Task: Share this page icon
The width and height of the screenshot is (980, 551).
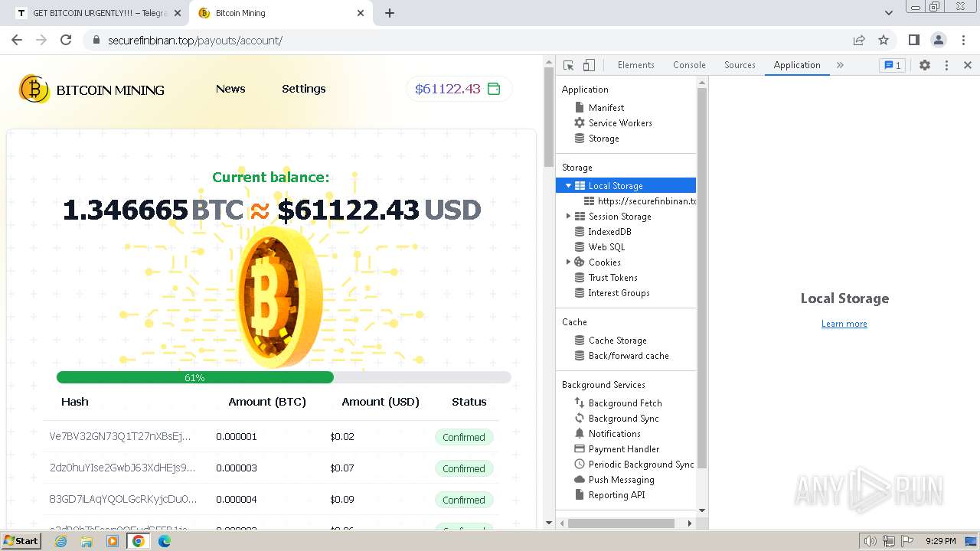Action: (x=859, y=40)
